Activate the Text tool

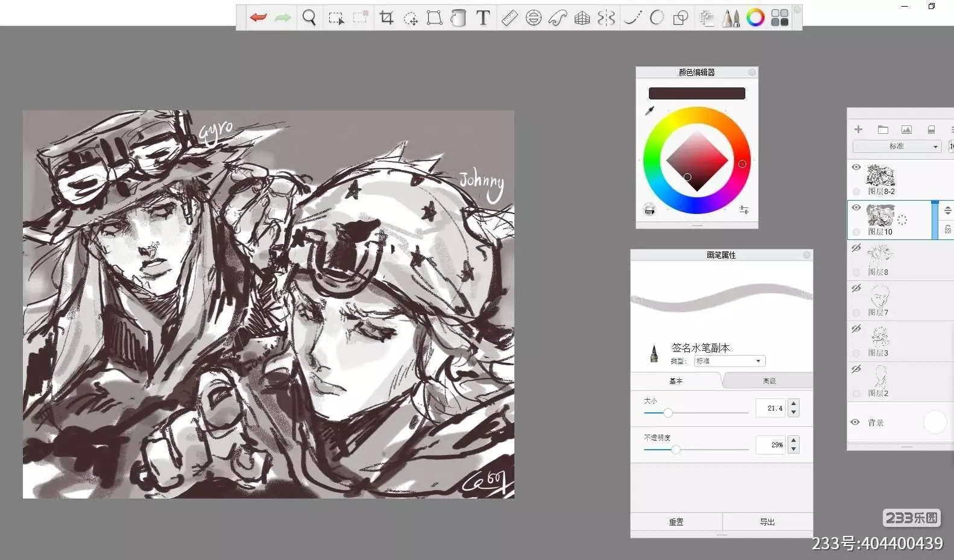click(x=483, y=18)
